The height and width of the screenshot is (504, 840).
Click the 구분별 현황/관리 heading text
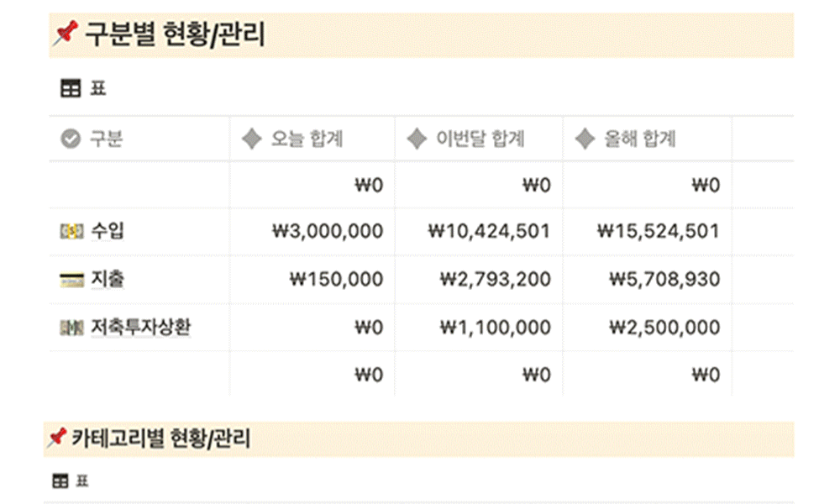click(x=175, y=34)
